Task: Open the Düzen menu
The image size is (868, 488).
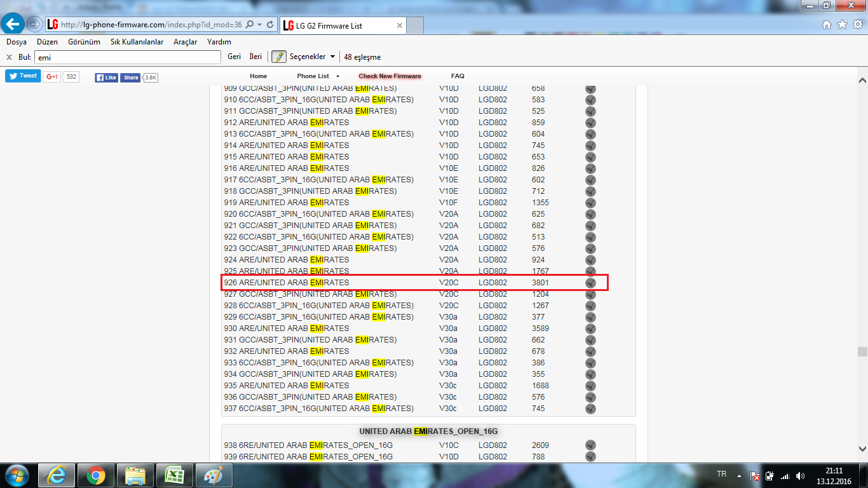Action: 47,42
